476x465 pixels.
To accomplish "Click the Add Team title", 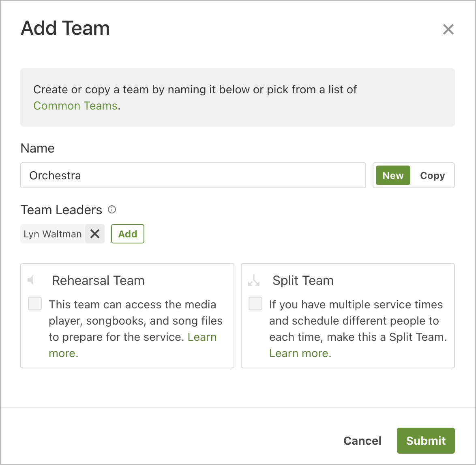I will [x=65, y=28].
